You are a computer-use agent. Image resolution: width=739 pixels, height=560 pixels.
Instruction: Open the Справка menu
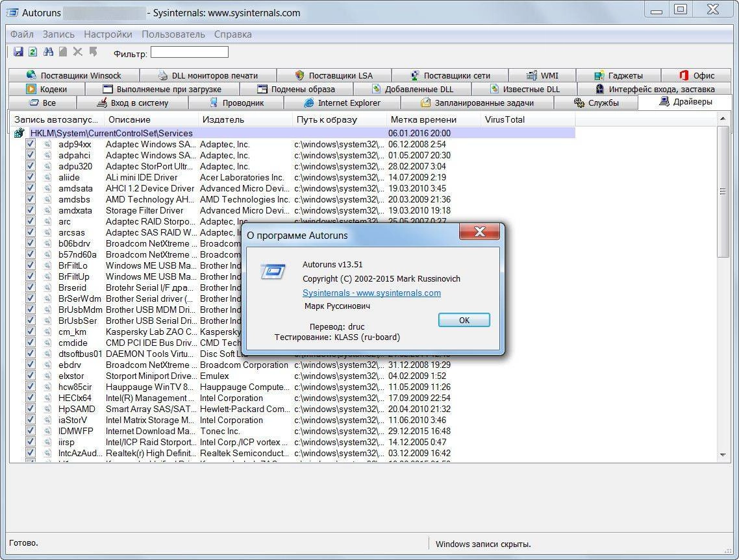coord(233,34)
